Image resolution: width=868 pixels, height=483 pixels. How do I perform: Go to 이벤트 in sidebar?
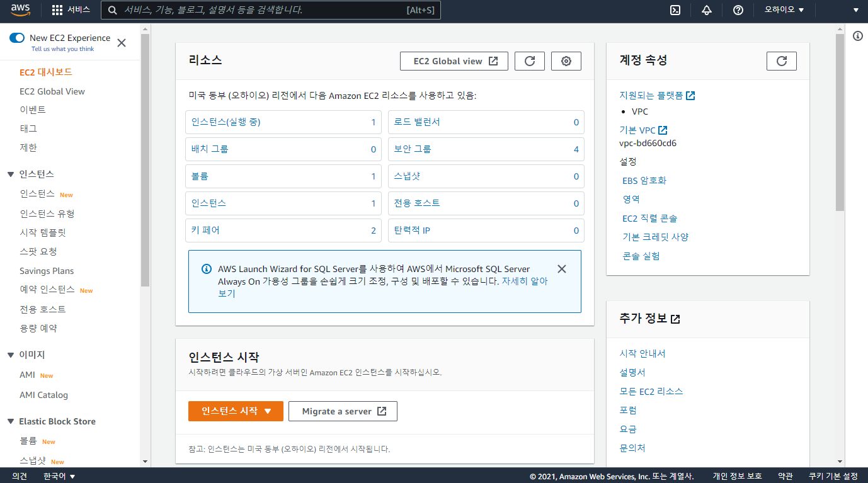point(33,110)
